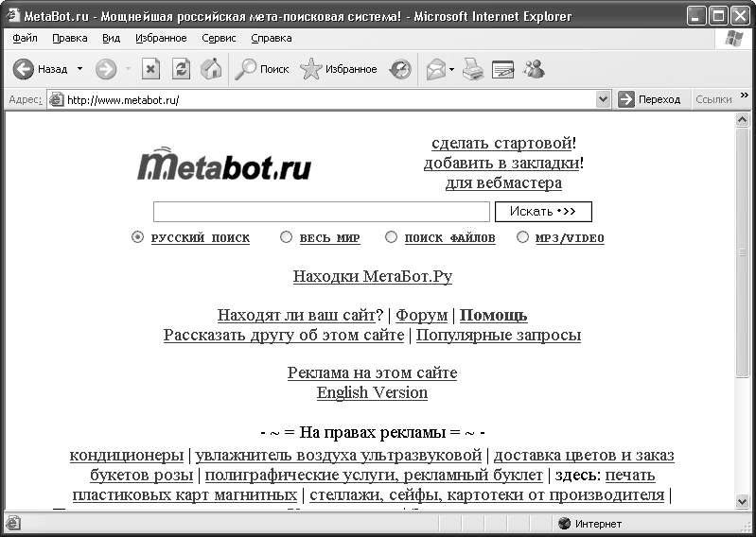Click the 'русский поиск' label link

pyautogui.click(x=201, y=238)
